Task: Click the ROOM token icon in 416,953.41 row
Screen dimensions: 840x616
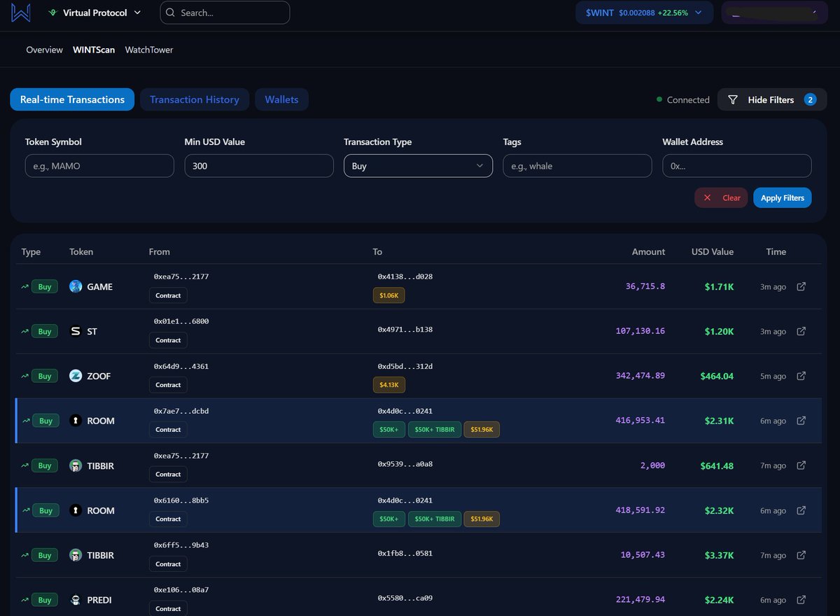Action: pos(76,421)
